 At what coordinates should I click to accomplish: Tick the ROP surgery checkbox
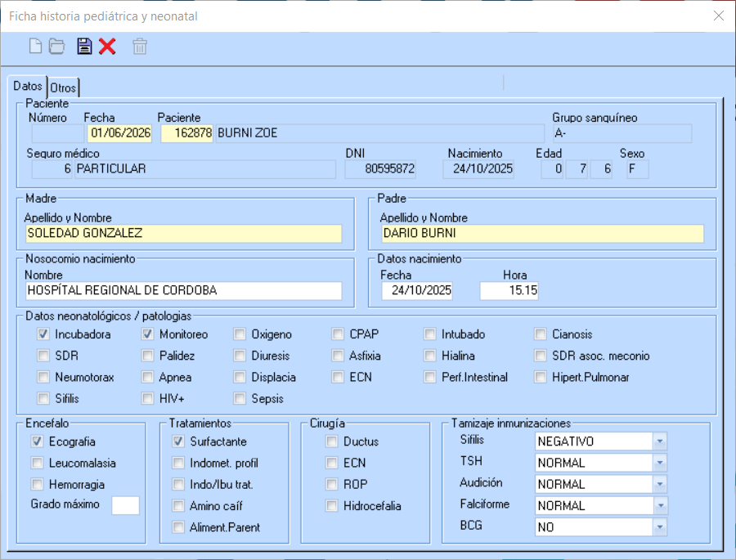(331, 484)
